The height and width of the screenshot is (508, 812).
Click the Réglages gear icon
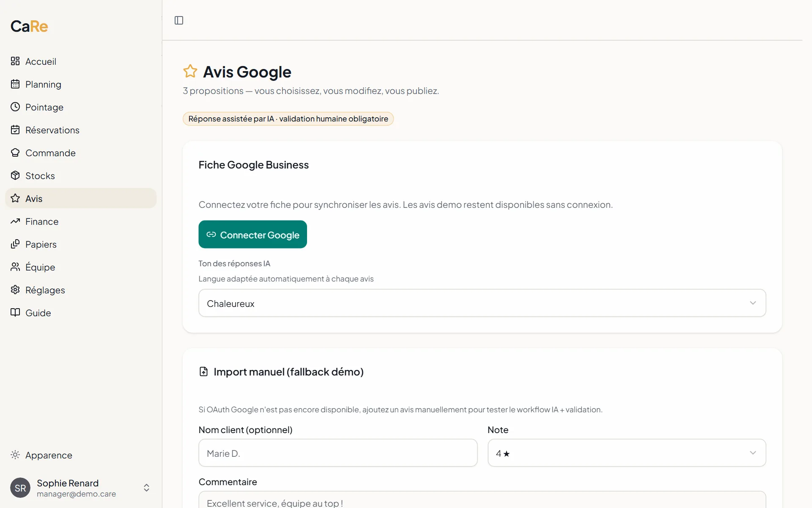(x=15, y=290)
